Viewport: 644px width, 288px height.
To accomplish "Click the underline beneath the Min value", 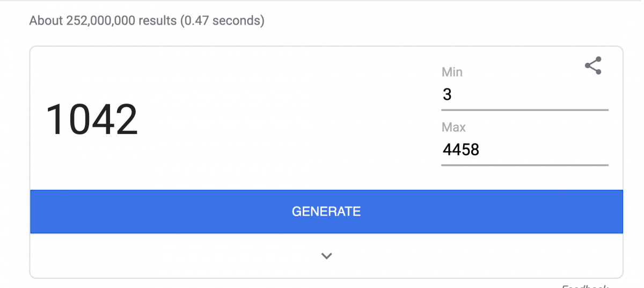I will click(x=524, y=110).
